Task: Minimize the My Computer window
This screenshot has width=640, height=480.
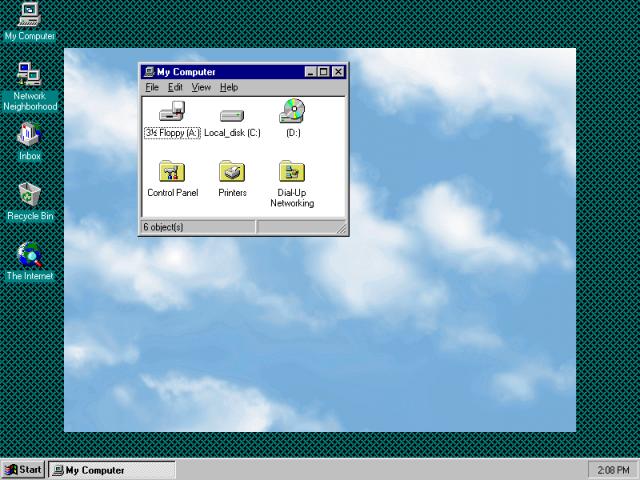Action: pos(311,72)
